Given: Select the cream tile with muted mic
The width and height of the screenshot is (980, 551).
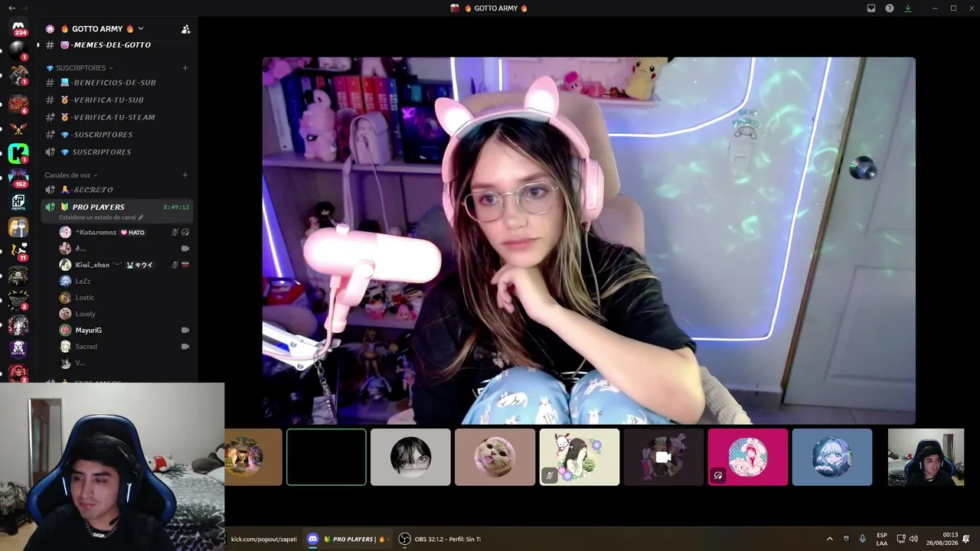Looking at the screenshot, I should coord(580,457).
